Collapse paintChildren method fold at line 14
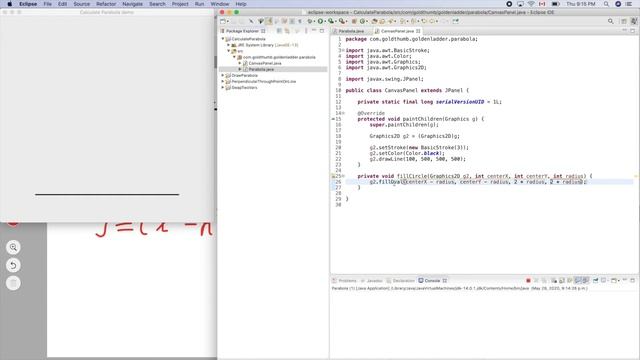Image resolution: width=640 pixels, height=360 pixels. click(x=343, y=113)
